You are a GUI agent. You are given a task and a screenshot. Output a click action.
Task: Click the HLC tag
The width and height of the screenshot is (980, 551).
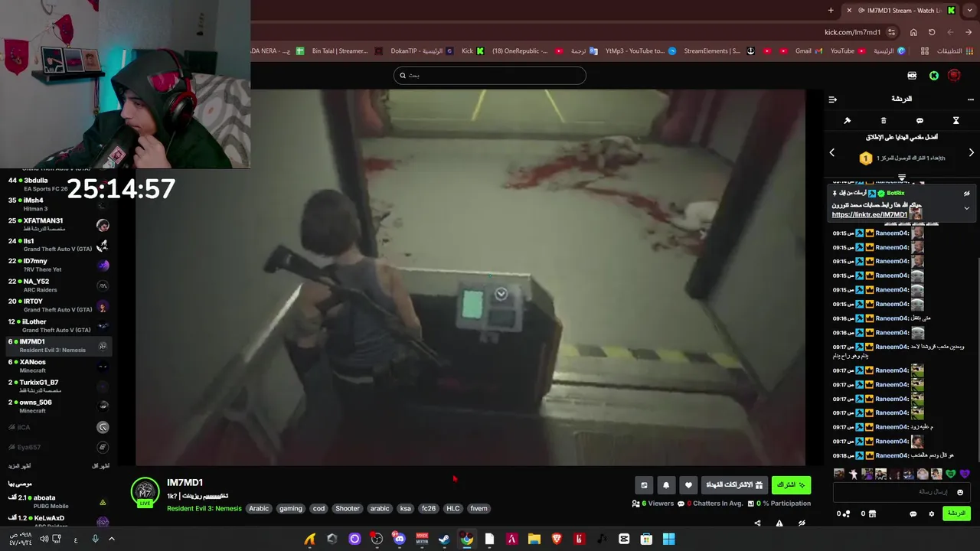453,508
